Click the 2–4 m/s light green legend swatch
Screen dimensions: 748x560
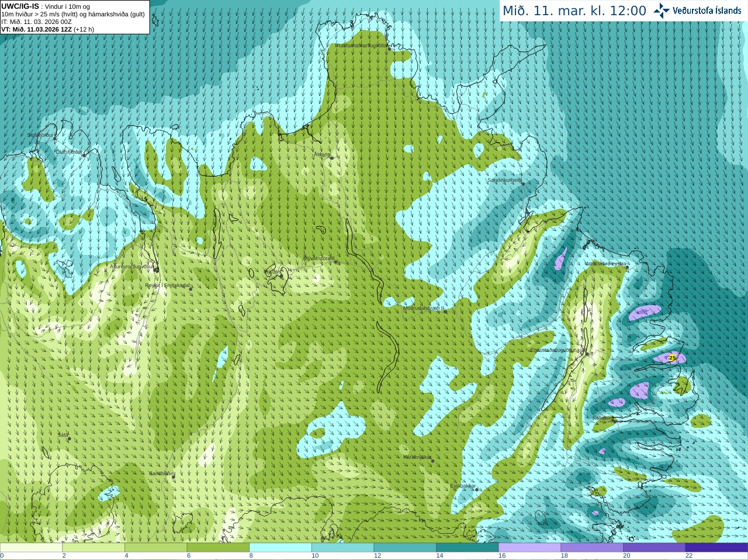(93, 548)
